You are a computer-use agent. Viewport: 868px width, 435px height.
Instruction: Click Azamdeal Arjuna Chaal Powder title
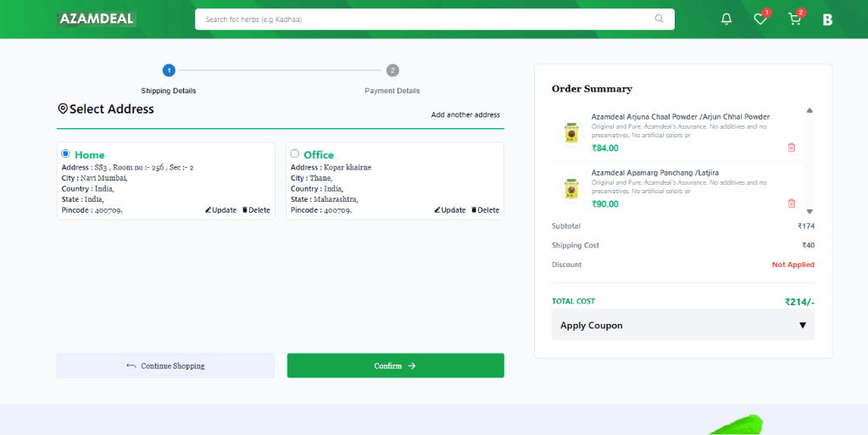coord(681,117)
